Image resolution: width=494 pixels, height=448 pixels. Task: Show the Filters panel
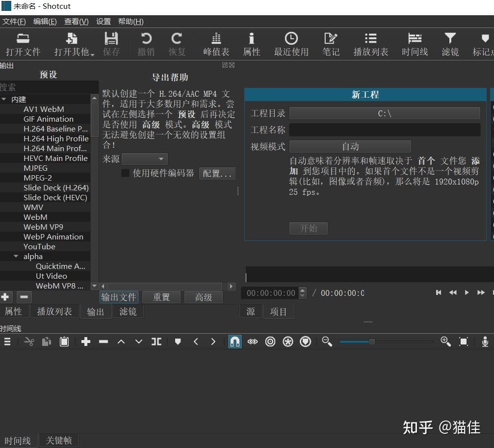pyautogui.click(x=450, y=43)
